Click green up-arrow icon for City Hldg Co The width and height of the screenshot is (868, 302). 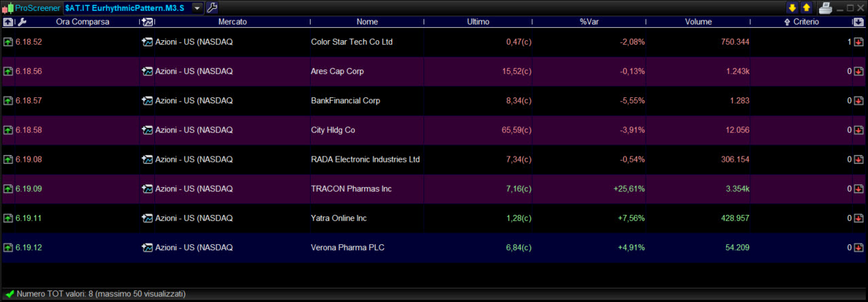pyautogui.click(x=7, y=130)
